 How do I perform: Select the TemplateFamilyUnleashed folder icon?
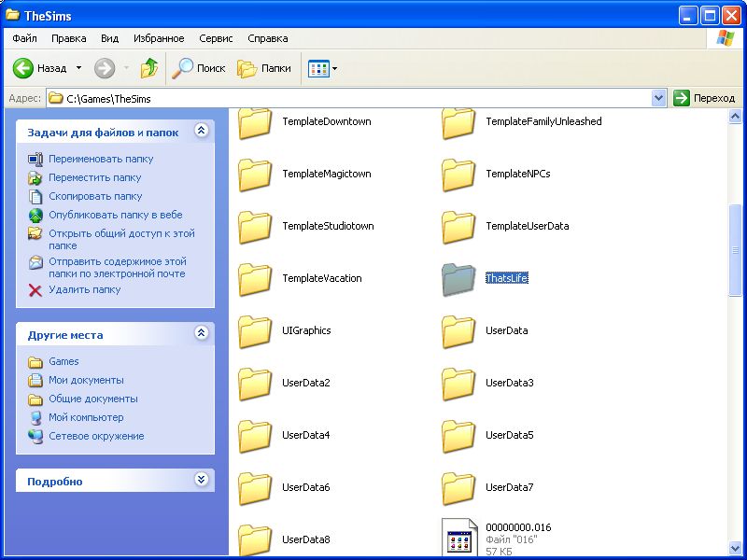458,123
